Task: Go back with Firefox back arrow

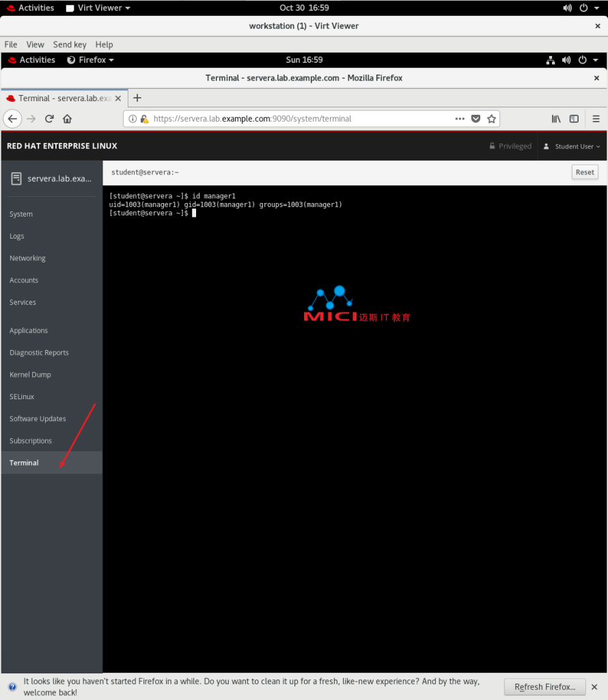Action: pyautogui.click(x=12, y=119)
